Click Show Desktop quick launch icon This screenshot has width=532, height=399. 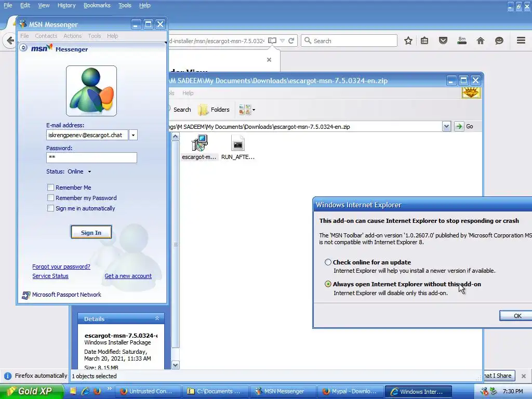pos(73,391)
